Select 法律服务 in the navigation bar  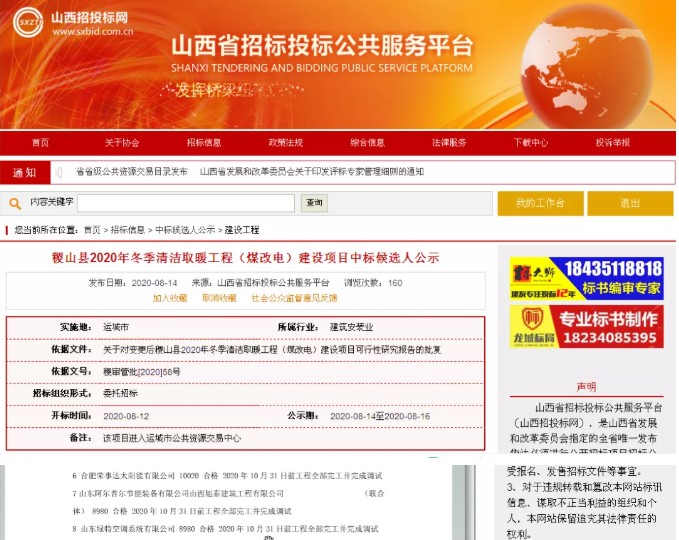click(449, 143)
